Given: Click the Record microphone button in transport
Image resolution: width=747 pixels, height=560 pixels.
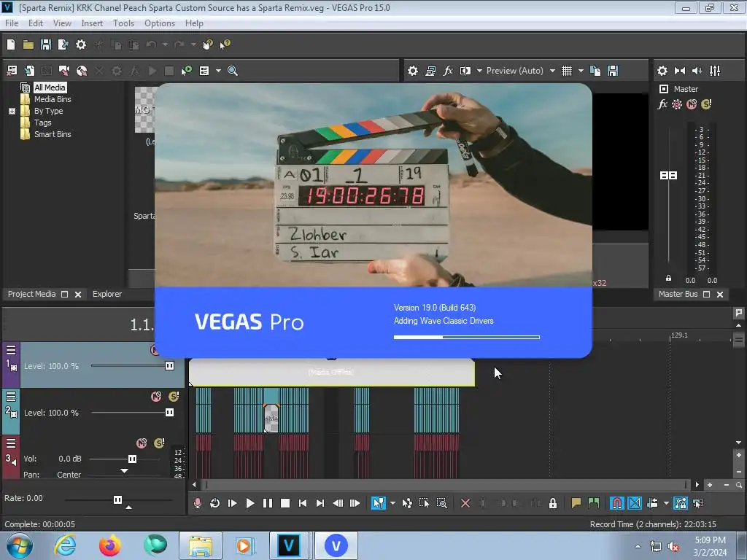Looking at the screenshot, I should 197,503.
